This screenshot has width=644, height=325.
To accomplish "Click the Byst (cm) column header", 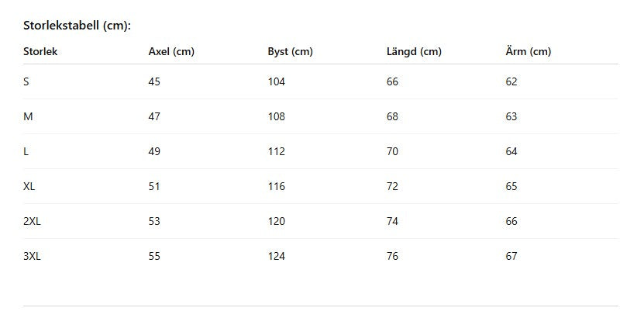I will pos(290,52).
